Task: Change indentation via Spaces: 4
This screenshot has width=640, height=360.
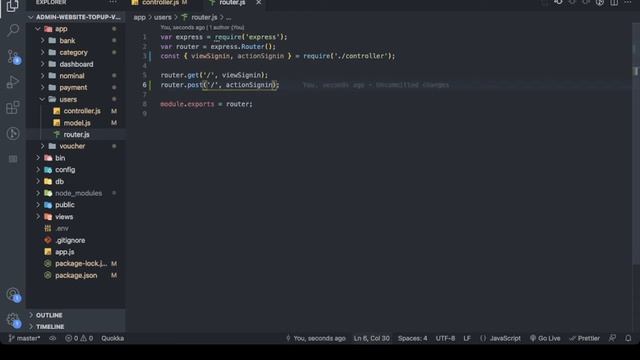Action: [x=413, y=338]
